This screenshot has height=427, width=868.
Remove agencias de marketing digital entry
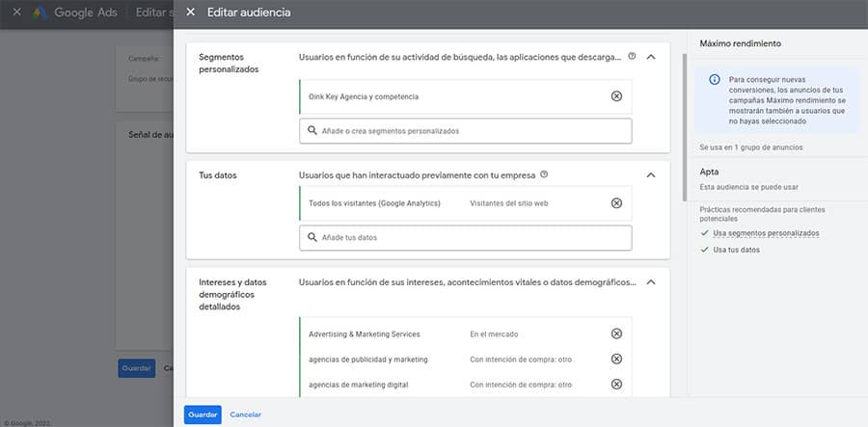click(616, 384)
